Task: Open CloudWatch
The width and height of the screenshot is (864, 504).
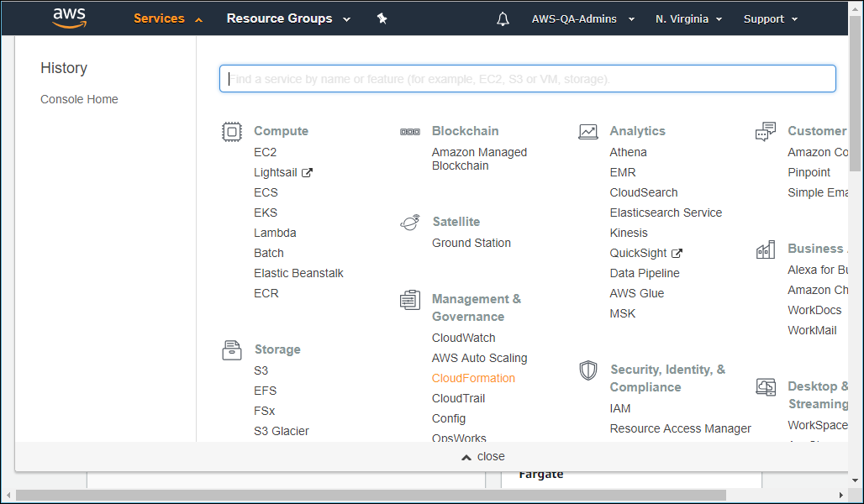Action: click(463, 338)
